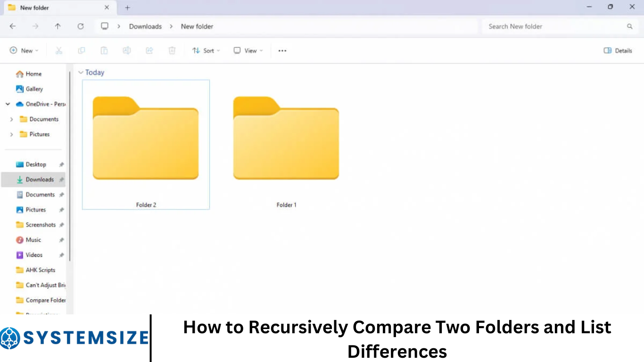The height and width of the screenshot is (362, 644).
Task: Click New folder in the breadcrumb path
Action: pos(197,26)
